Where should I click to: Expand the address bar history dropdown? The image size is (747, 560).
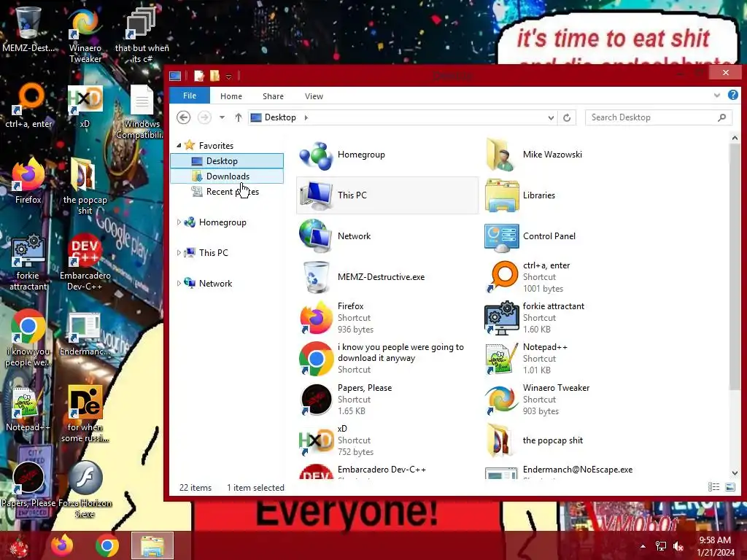click(x=551, y=117)
